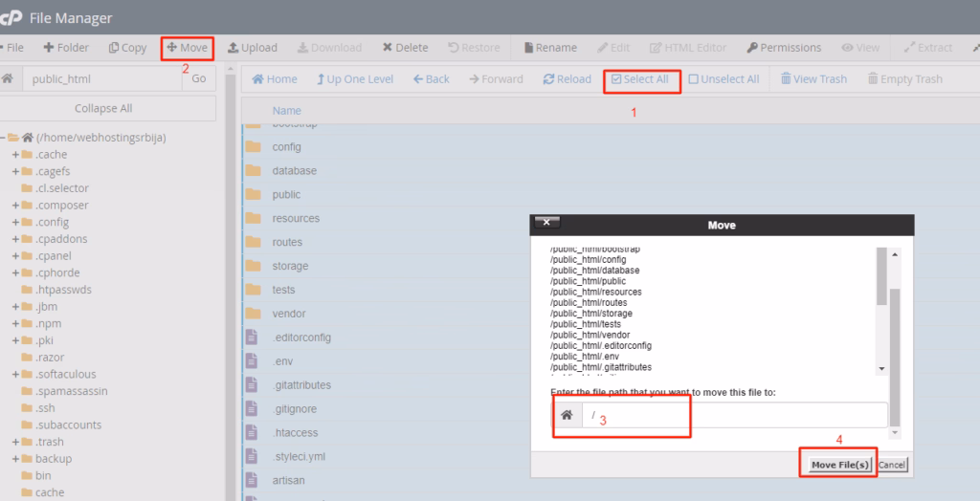The height and width of the screenshot is (501, 980).
Task: Click Empty Trash
Action: pos(905,79)
